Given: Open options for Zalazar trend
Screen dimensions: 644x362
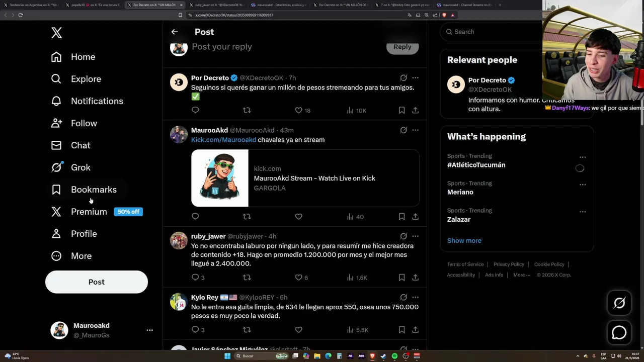Looking at the screenshot, I should (583, 212).
